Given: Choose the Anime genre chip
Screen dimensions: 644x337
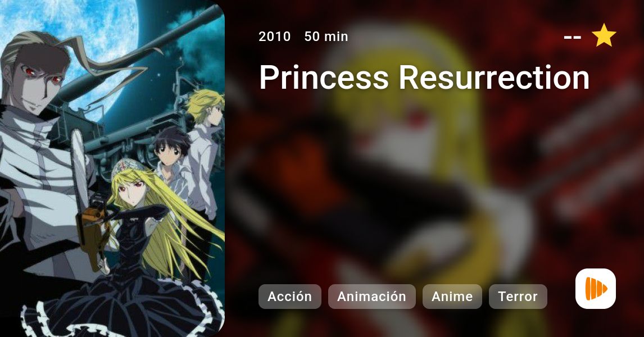Looking at the screenshot, I should click(452, 297).
